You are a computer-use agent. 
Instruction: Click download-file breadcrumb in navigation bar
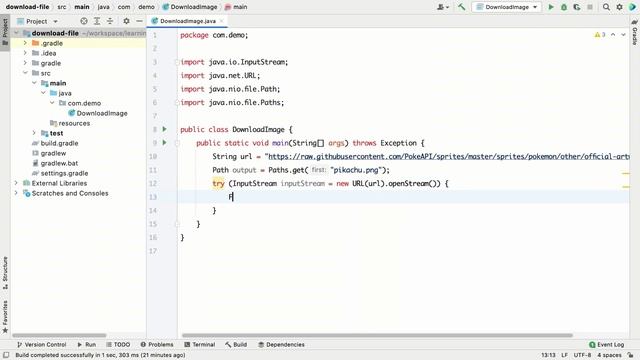[x=27, y=7]
